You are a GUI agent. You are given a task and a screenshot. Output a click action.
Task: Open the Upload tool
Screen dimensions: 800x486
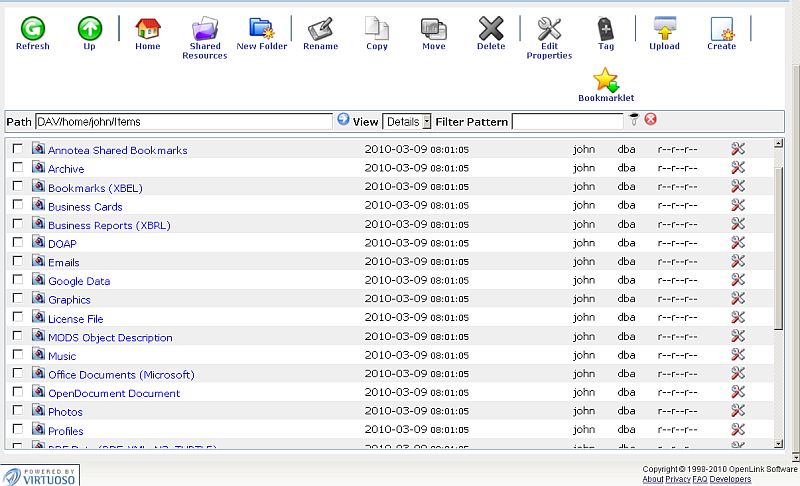664,29
